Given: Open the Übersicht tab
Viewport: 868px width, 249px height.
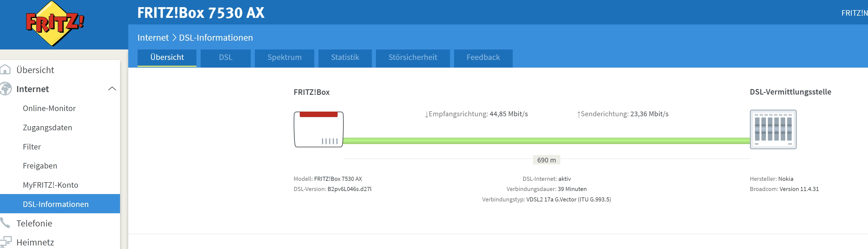Looking at the screenshot, I should (x=167, y=58).
